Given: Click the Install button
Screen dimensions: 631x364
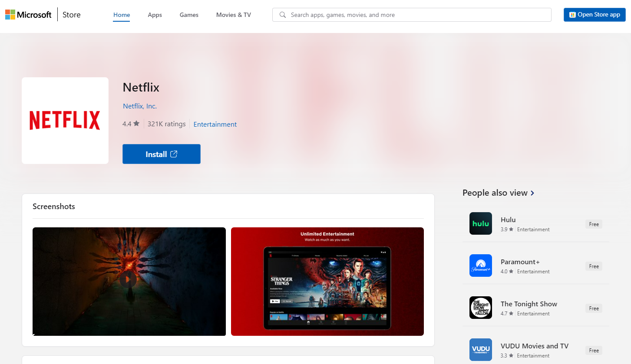Looking at the screenshot, I should (x=162, y=154).
